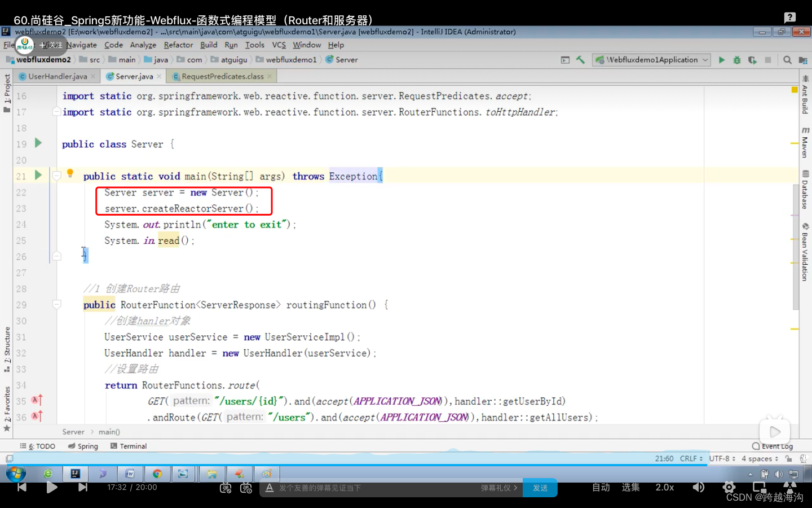Click the +关注 follow button
Image resolution: width=812 pixels, height=508 pixels.
pos(51,45)
